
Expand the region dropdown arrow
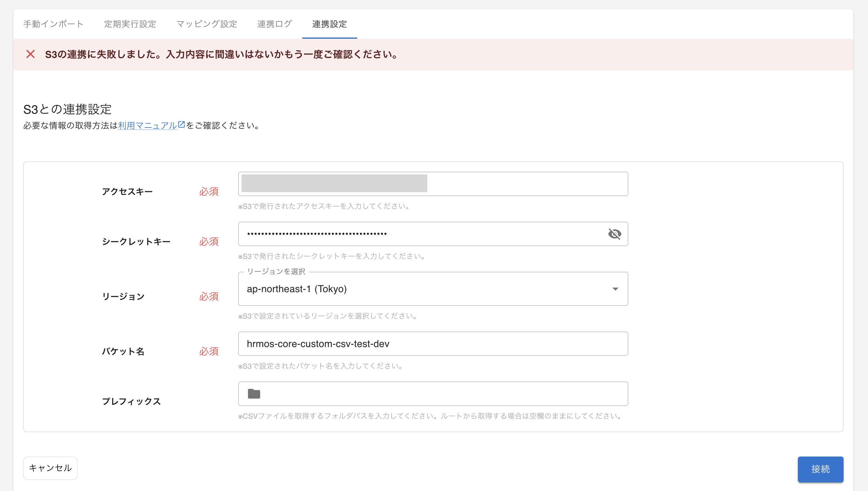615,289
